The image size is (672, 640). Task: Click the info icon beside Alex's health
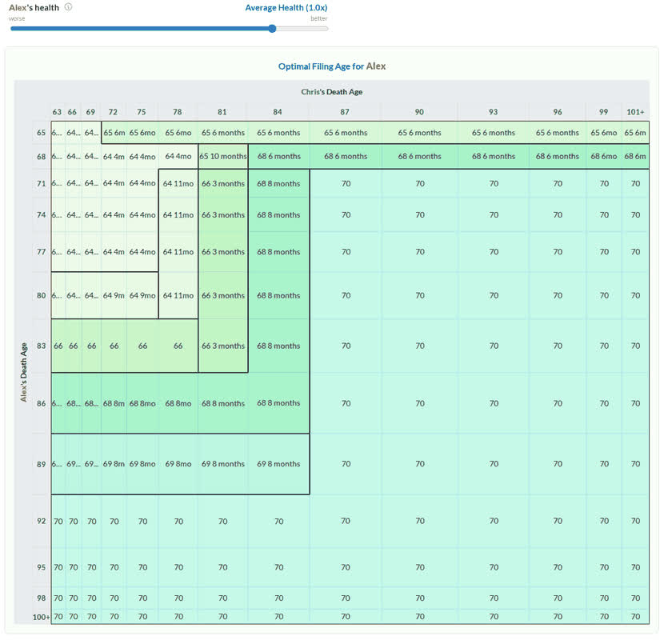pyautogui.click(x=68, y=7)
